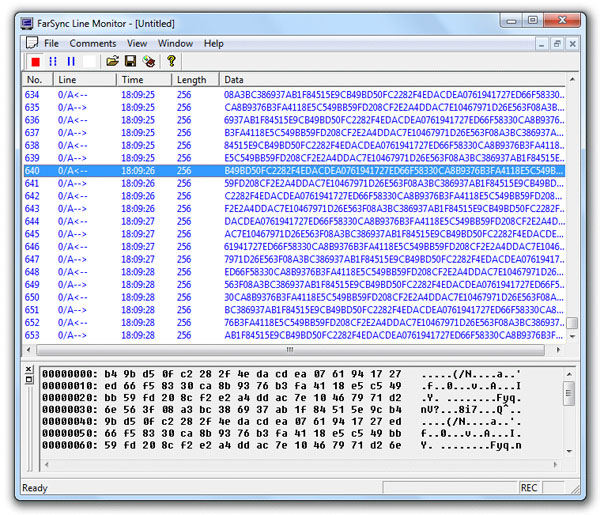Open the File menu
This screenshot has width=600, height=515.
51,43
